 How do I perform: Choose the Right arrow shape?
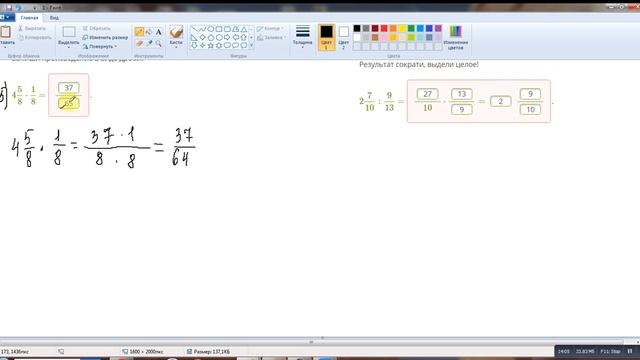(227, 37)
